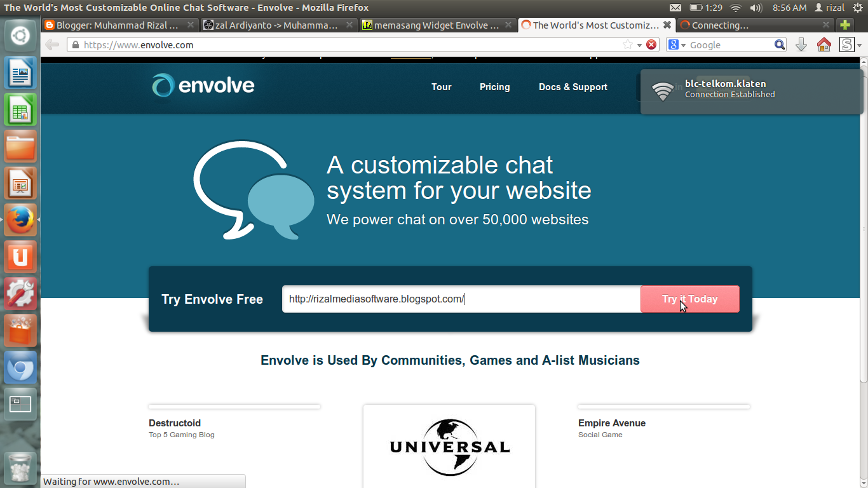Image resolution: width=868 pixels, height=488 pixels.
Task: Stop loading the page with red X
Action: point(651,44)
